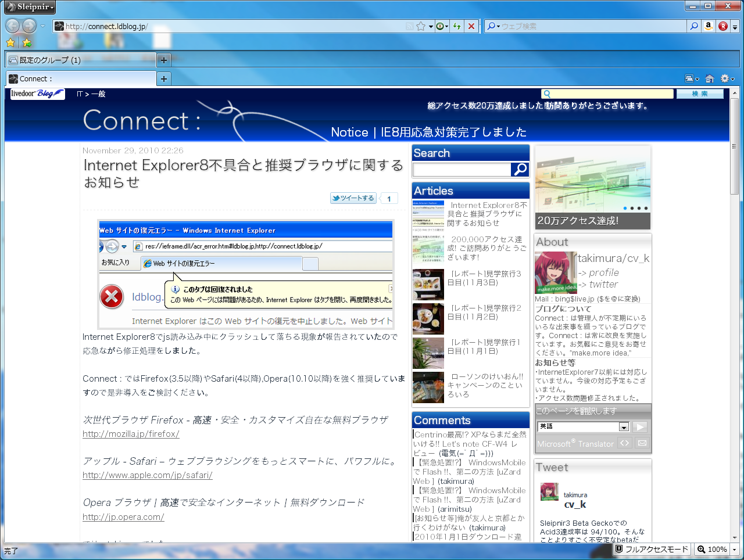Open the gear settings menu
Image resolution: width=744 pixels, height=560 pixels.
(x=727, y=78)
